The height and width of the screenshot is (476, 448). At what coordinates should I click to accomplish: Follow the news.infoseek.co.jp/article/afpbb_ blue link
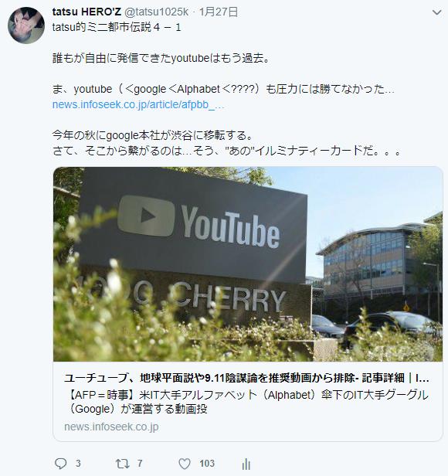pyautogui.click(x=138, y=105)
